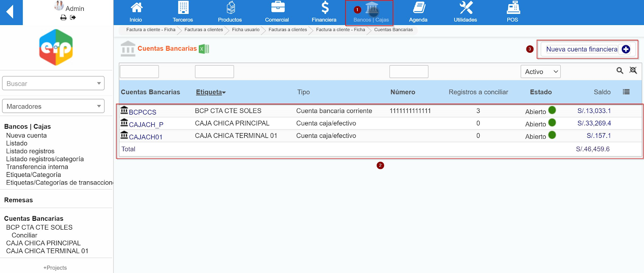Image resolution: width=644 pixels, height=273 pixels.
Task: Open the CAJACH_P account link
Action: [x=146, y=125]
